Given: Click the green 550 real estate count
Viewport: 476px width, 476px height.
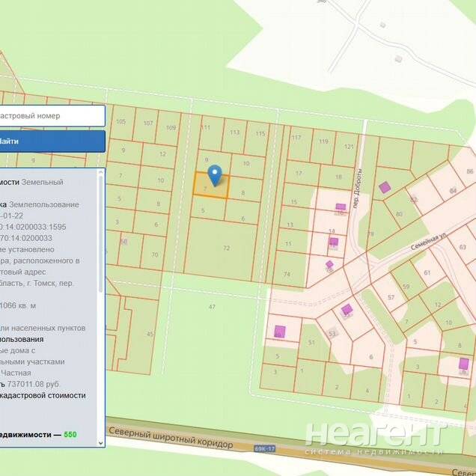Looking at the screenshot, I should 70,434.
